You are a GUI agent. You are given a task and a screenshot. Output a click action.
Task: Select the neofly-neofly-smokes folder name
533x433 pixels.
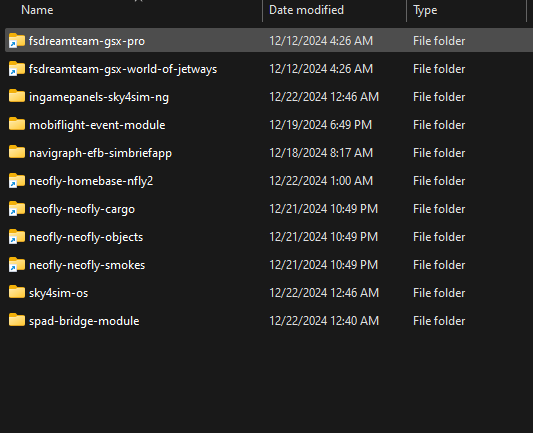87,265
